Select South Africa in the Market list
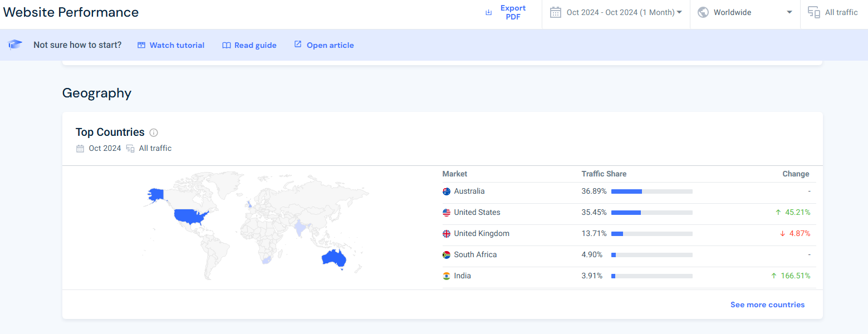The image size is (868, 334). click(475, 254)
